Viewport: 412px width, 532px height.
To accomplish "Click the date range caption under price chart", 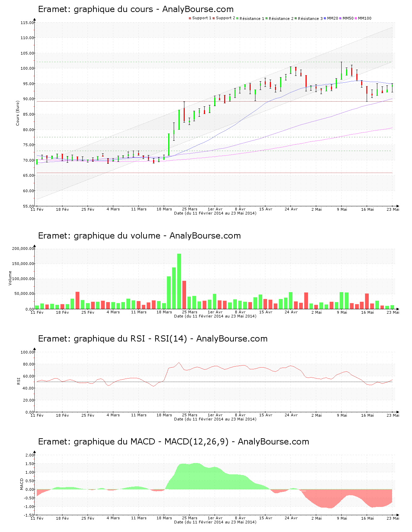I will (x=215, y=213).
